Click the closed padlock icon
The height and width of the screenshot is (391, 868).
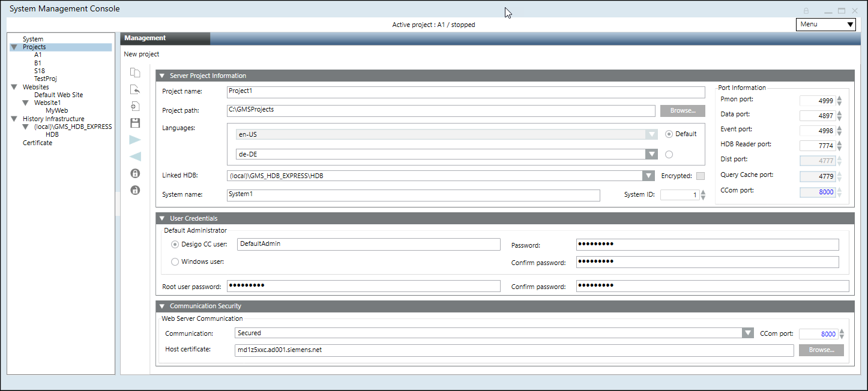(x=135, y=173)
